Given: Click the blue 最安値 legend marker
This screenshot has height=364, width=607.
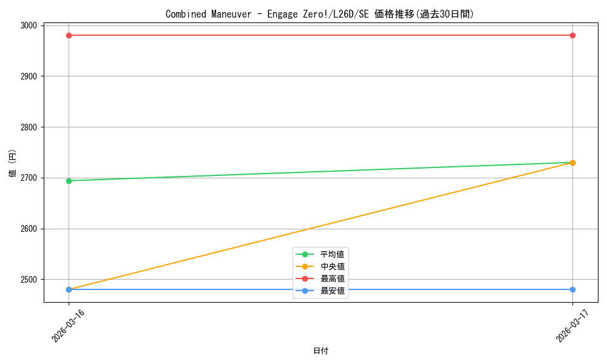Looking at the screenshot, I should [305, 291].
